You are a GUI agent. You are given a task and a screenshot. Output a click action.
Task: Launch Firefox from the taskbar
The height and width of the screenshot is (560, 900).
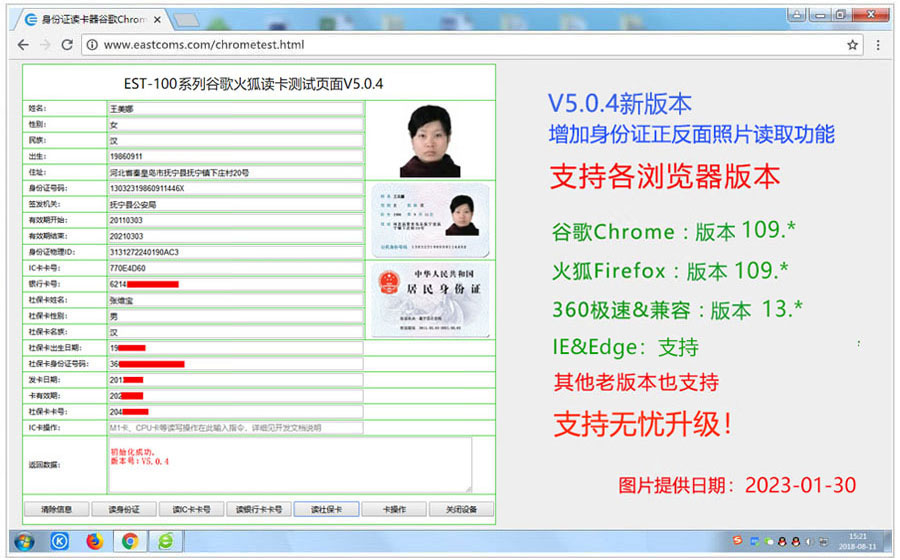coord(95,542)
